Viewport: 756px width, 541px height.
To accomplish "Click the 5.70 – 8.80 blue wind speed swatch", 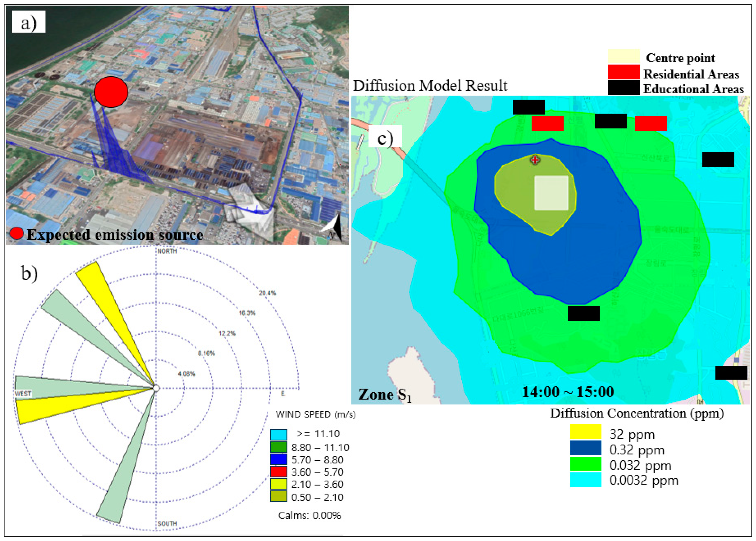I will pos(278,459).
